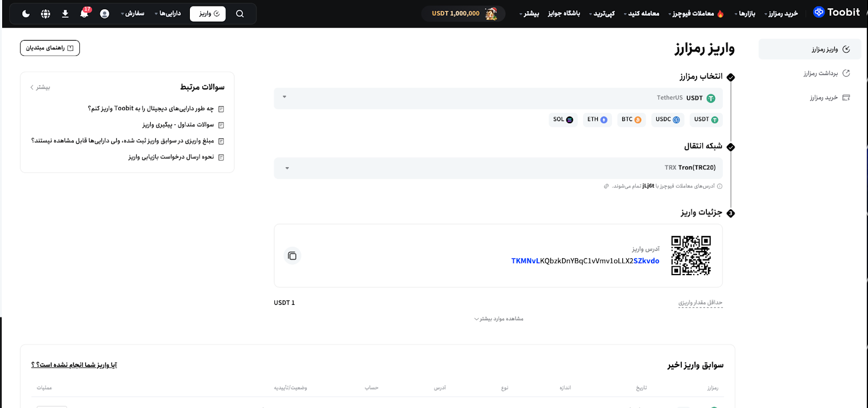Click the link icon beside the jLj6t note
The width and height of the screenshot is (868, 408).
[606, 186]
